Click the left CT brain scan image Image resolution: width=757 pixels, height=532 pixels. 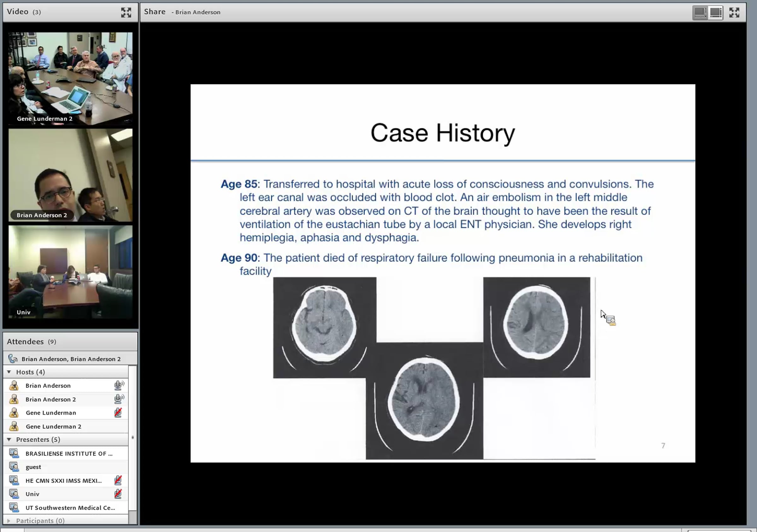point(325,327)
